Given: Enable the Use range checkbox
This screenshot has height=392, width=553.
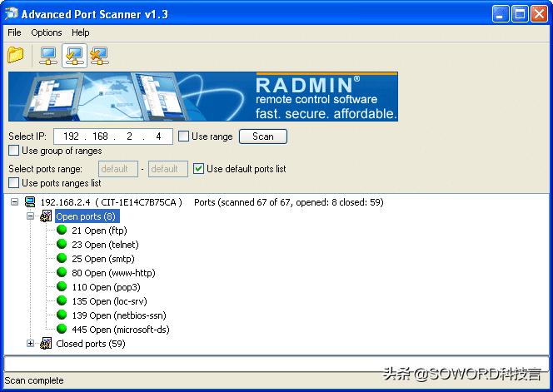Looking at the screenshot, I should pyautogui.click(x=183, y=136).
